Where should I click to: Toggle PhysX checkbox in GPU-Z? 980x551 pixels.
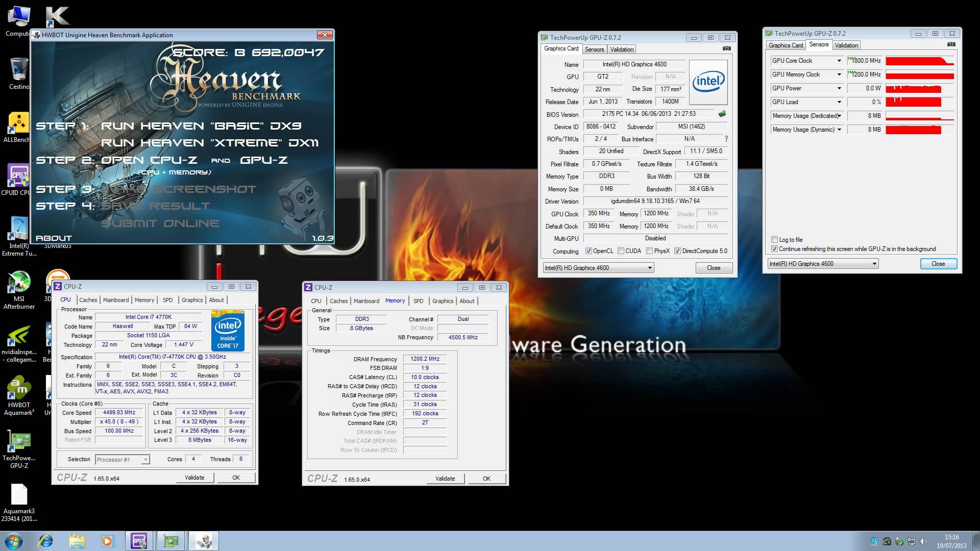649,251
